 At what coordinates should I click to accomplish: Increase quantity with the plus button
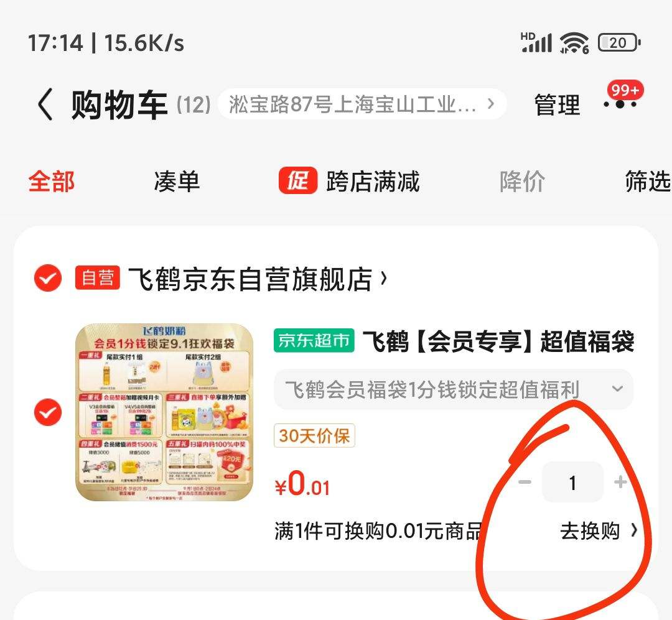[620, 483]
